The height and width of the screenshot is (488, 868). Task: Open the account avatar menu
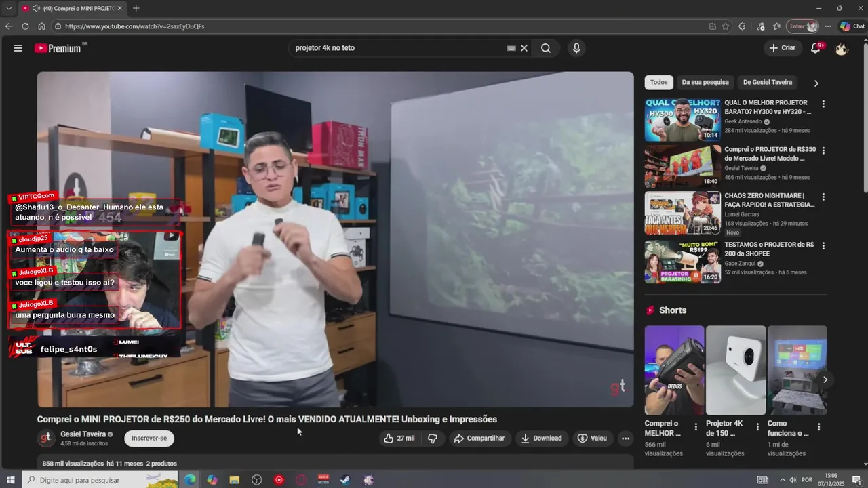tap(842, 48)
